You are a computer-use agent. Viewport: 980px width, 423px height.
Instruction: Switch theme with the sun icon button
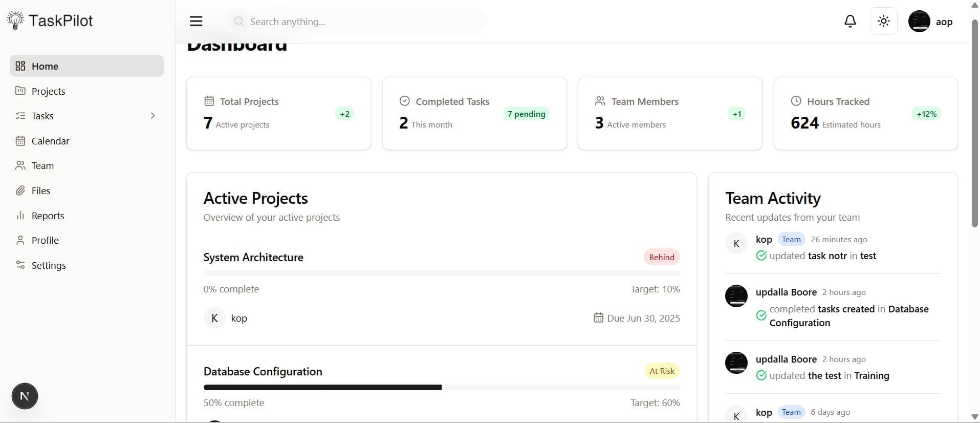tap(884, 21)
